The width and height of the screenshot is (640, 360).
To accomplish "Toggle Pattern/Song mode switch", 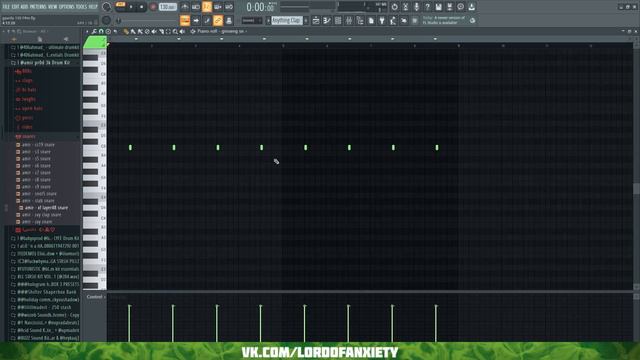I will pyautogui.click(x=120, y=5).
